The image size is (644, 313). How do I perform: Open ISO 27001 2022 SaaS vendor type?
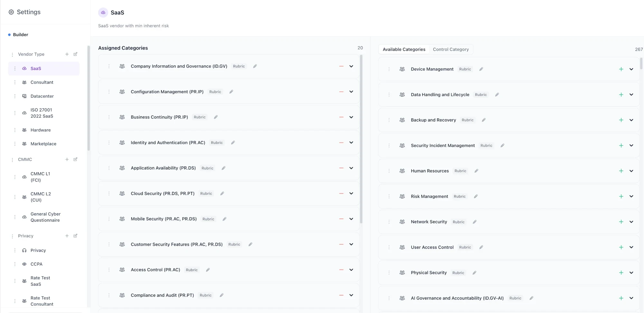(x=44, y=113)
